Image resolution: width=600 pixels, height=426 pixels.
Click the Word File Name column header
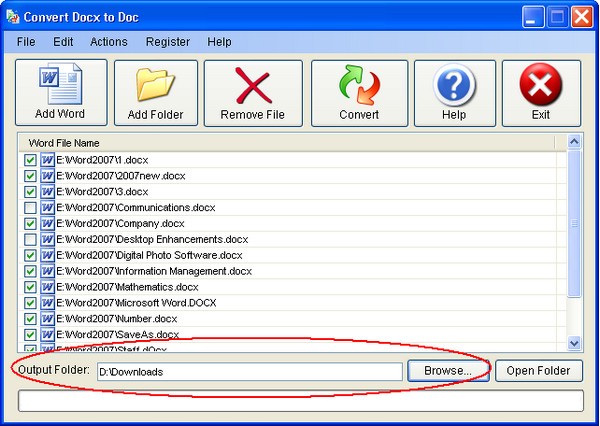[x=287, y=143]
